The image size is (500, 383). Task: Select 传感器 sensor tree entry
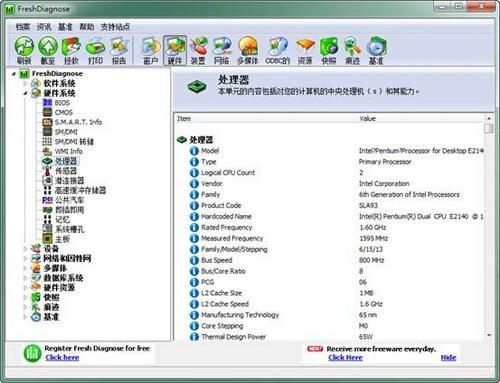pos(66,171)
